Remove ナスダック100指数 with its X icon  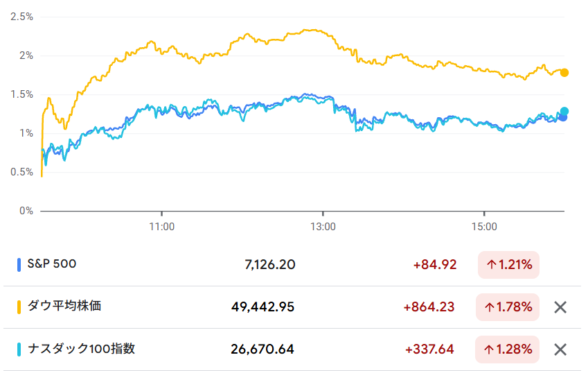point(560,350)
